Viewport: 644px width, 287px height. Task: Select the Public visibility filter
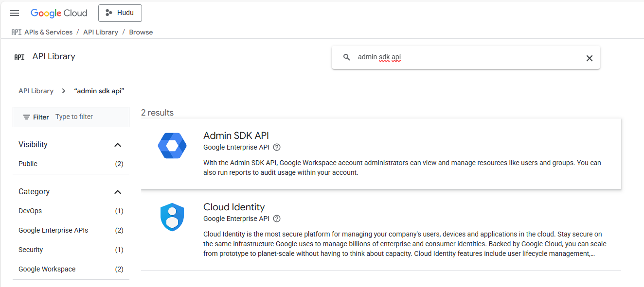[71, 164]
